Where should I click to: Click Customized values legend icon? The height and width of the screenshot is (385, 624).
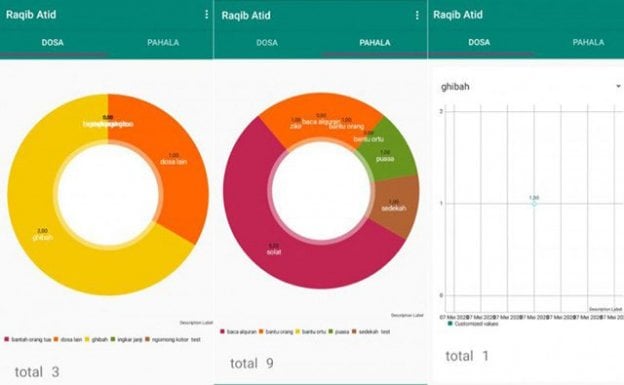[450, 324]
